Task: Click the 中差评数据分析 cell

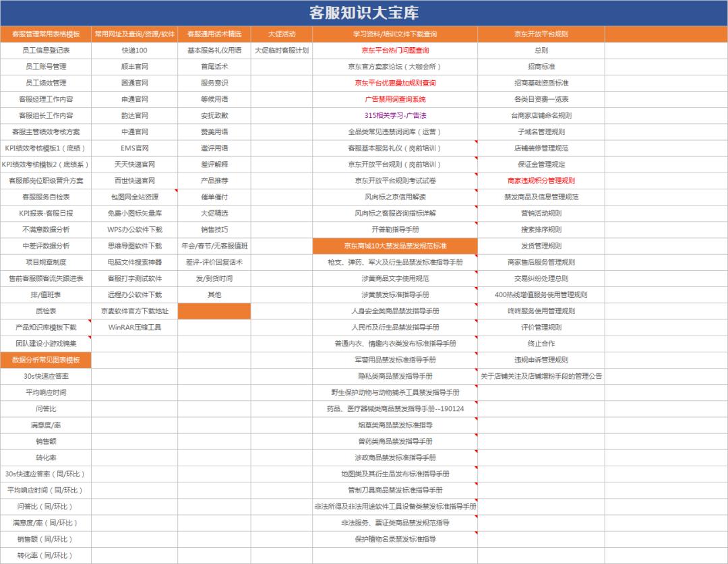Action: point(46,245)
